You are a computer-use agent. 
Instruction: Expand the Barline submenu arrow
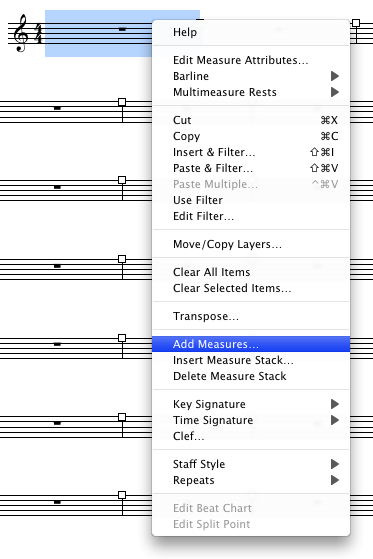pyautogui.click(x=334, y=76)
